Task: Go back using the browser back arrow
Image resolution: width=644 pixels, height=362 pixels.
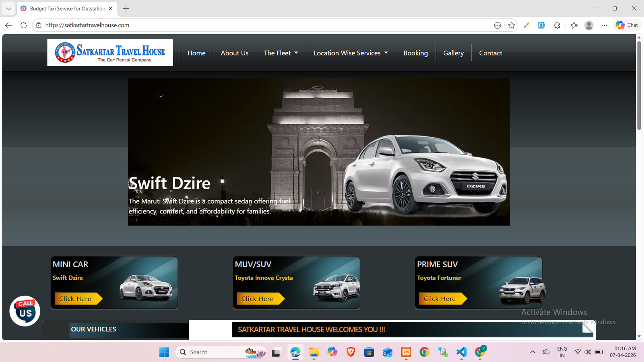Action: (x=8, y=25)
